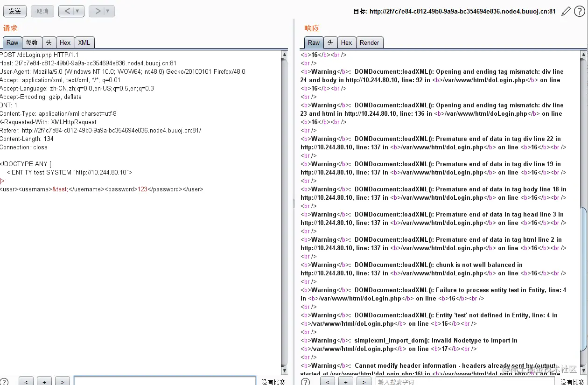Click the response pane 没有比赛 match label
The width and height of the screenshot is (588, 385).
pyautogui.click(x=573, y=382)
